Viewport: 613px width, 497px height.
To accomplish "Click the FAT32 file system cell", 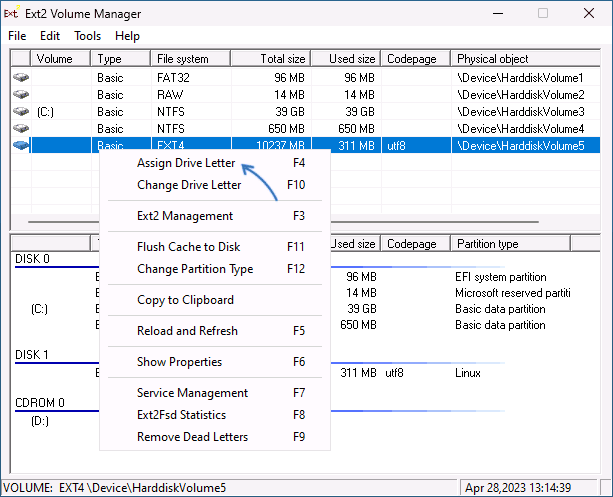I will [173, 78].
